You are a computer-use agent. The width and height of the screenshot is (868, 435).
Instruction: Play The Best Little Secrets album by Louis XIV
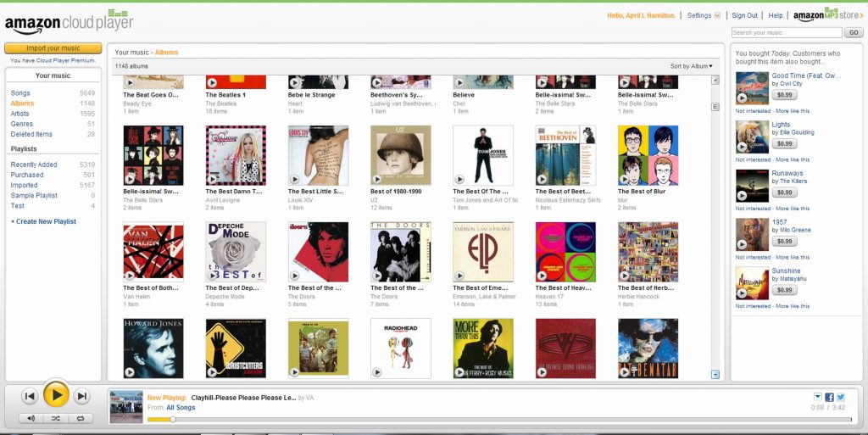(294, 179)
